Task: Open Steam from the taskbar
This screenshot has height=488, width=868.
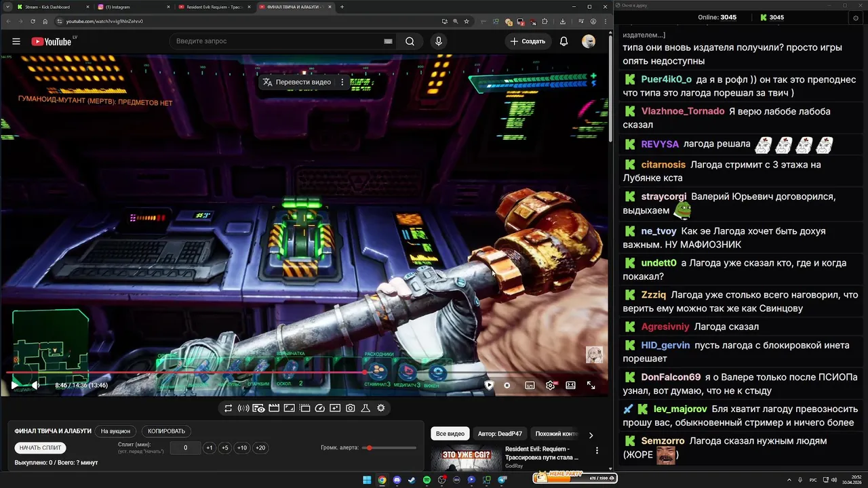Action: coord(412,480)
